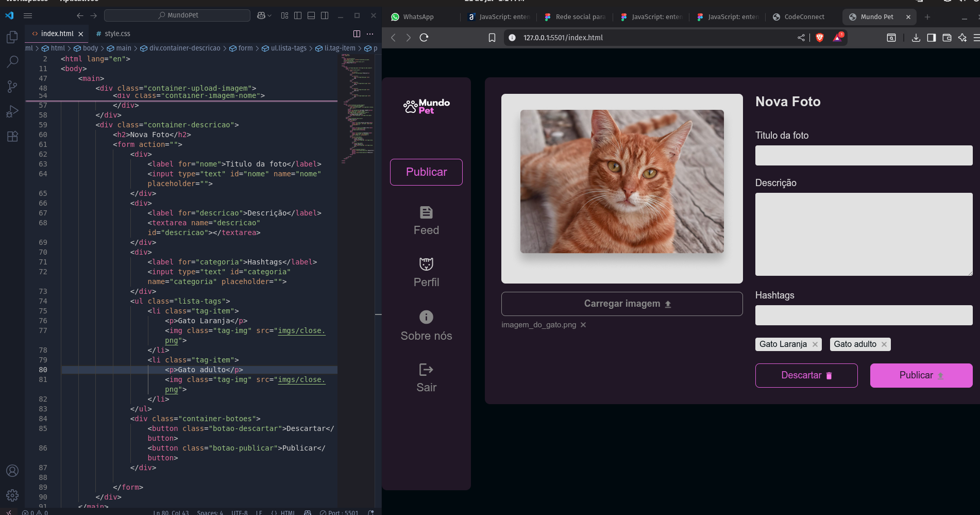Viewport: 980px width, 515px height.
Task: Bookmark the current page
Action: pyautogui.click(x=492, y=38)
